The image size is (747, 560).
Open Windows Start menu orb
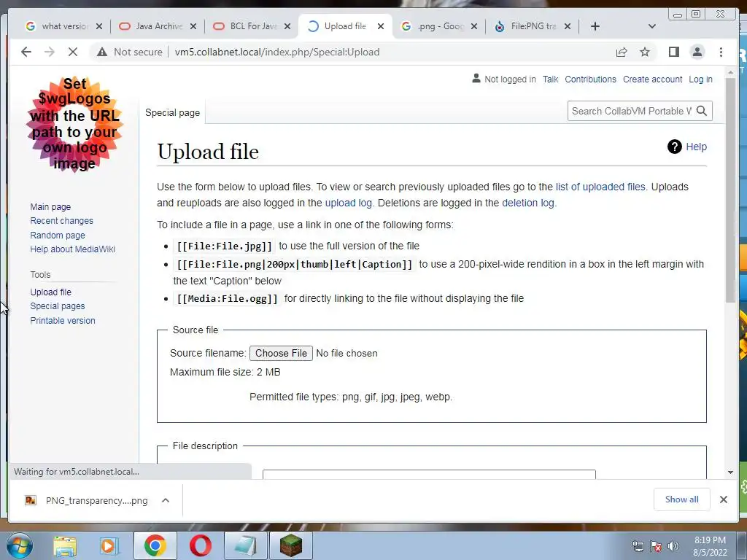point(19,545)
